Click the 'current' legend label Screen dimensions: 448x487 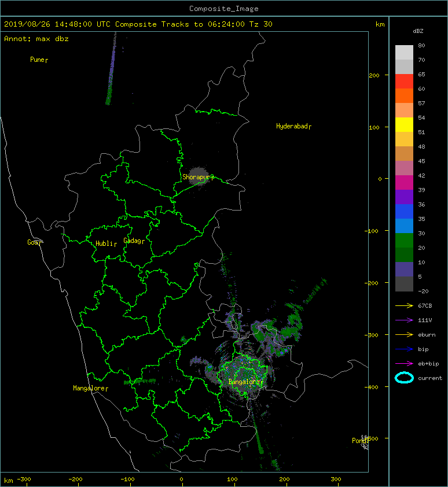point(429,378)
